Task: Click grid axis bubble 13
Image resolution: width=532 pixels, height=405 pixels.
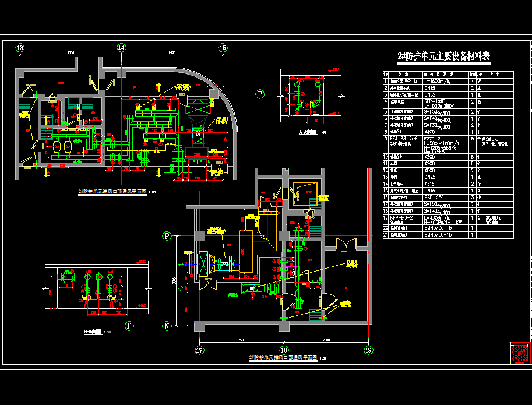Action: [x=20, y=48]
